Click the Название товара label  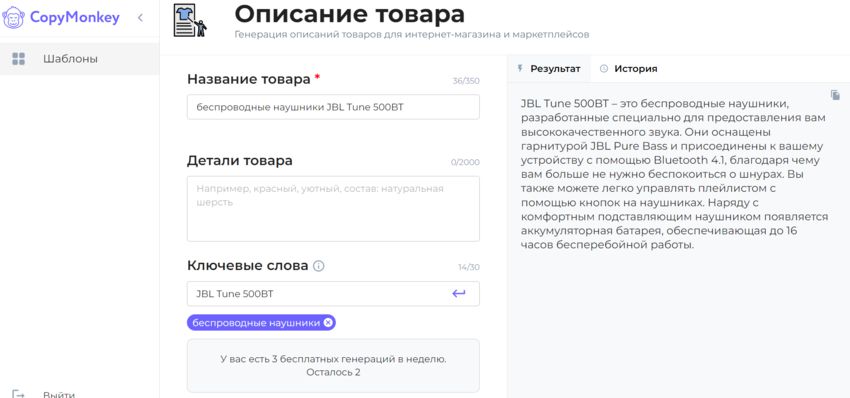click(249, 79)
